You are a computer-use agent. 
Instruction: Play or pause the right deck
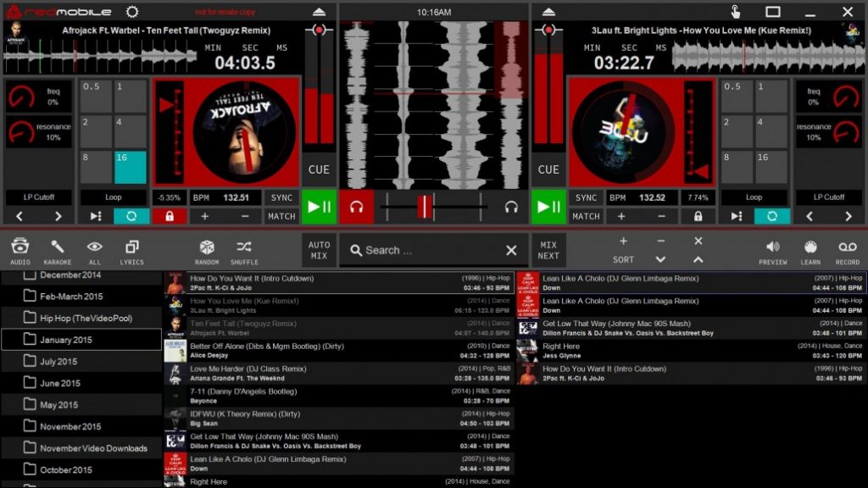tap(548, 207)
